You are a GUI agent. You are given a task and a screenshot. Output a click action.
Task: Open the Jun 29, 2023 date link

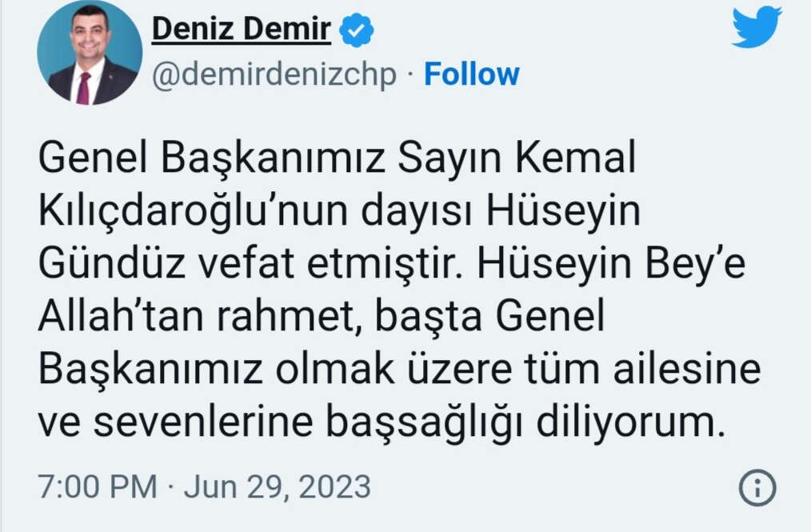279,486
